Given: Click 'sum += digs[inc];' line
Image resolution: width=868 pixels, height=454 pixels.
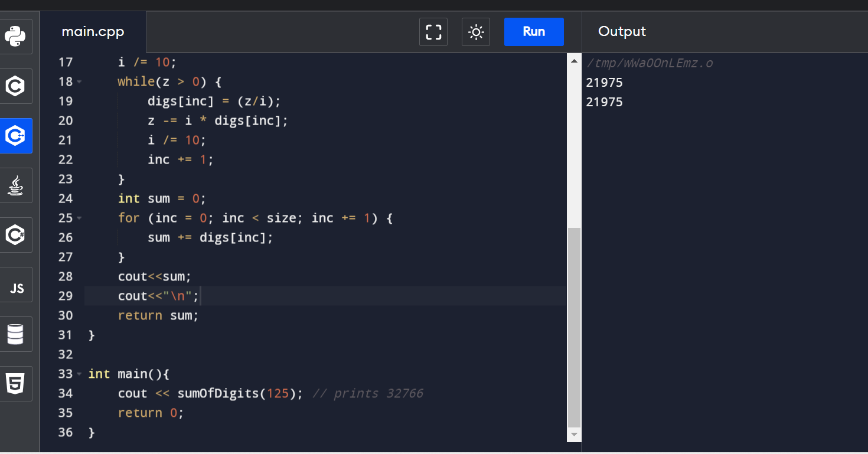Looking at the screenshot, I should (x=211, y=237).
